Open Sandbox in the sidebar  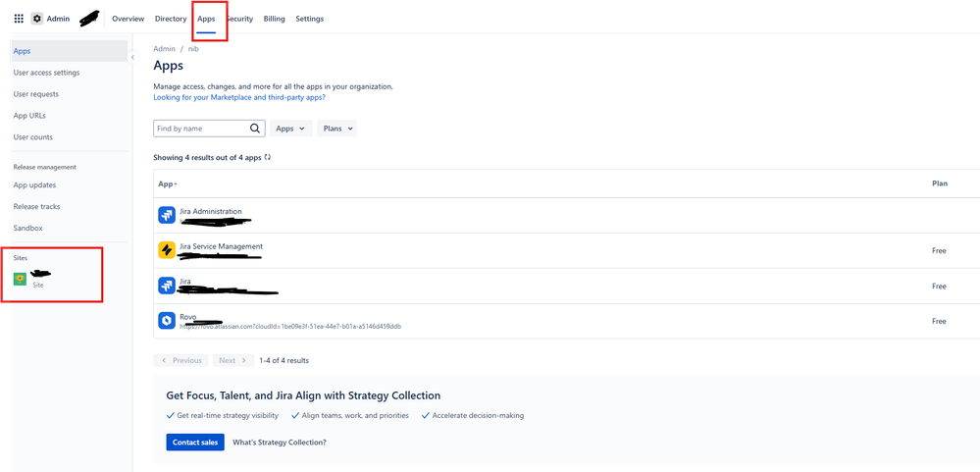28,229
